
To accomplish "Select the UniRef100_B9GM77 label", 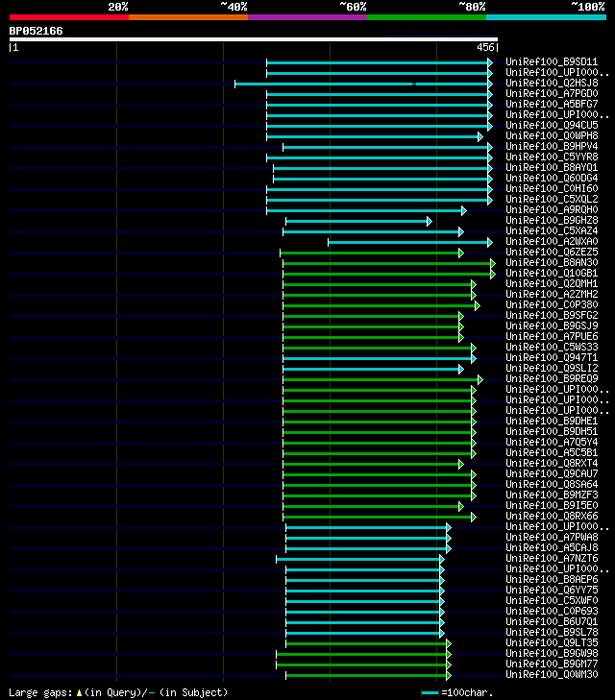I will 552,664.
